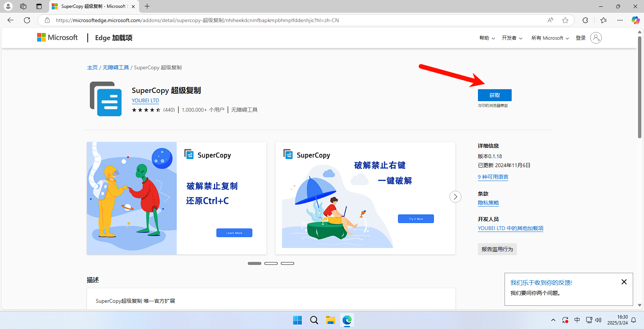Toggle the tab actions menu icon
Image resolution: width=644 pixels, height=329 pixels.
39,6
